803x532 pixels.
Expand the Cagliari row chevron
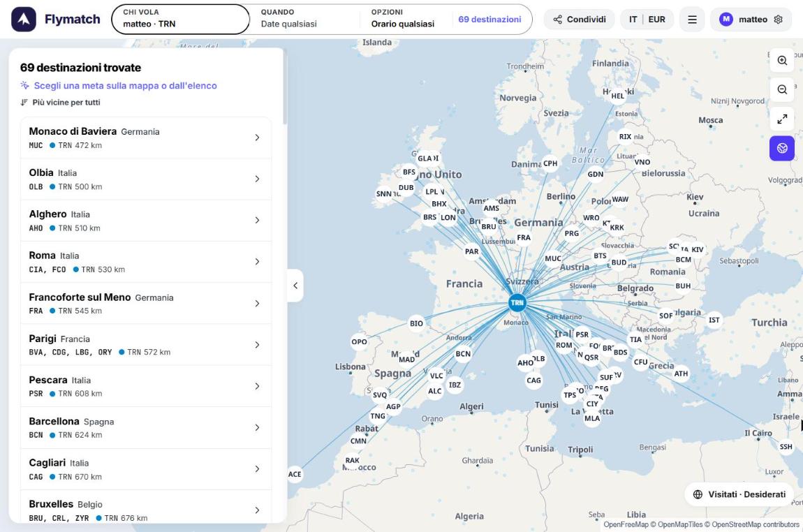coord(257,469)
